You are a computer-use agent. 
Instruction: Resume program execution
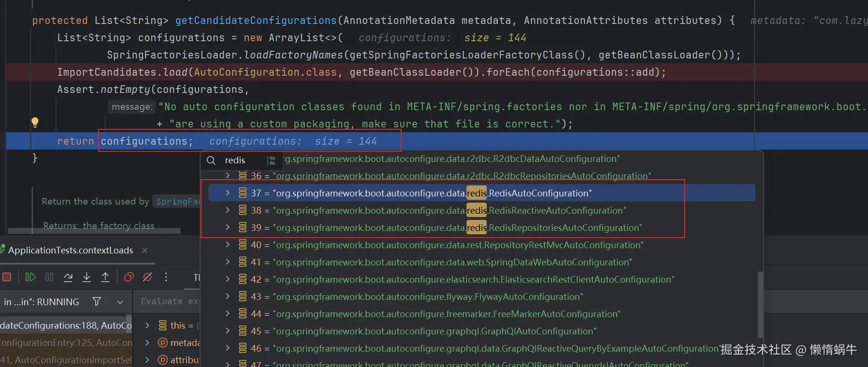30,277
